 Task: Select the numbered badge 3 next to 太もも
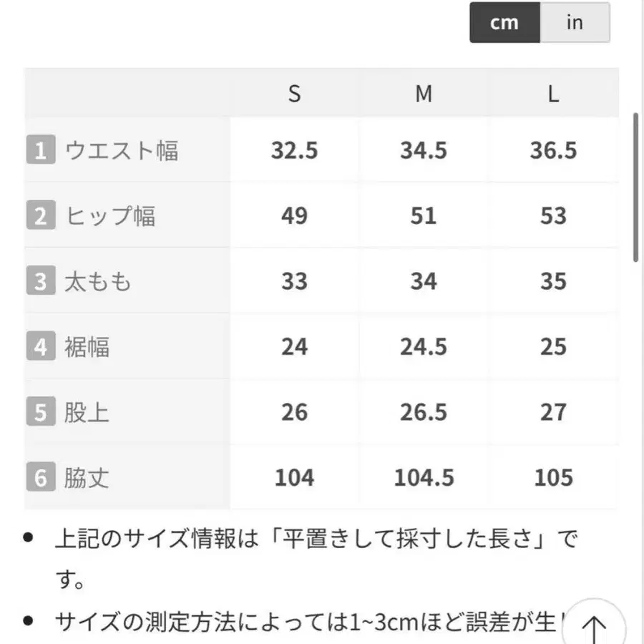41,280
